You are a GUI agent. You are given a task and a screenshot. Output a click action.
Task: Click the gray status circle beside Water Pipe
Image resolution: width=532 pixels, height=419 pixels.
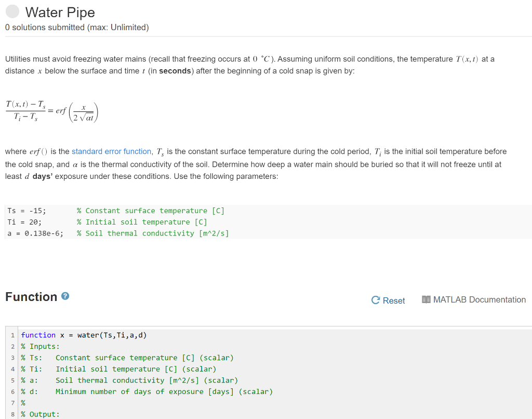click(12, 11)
